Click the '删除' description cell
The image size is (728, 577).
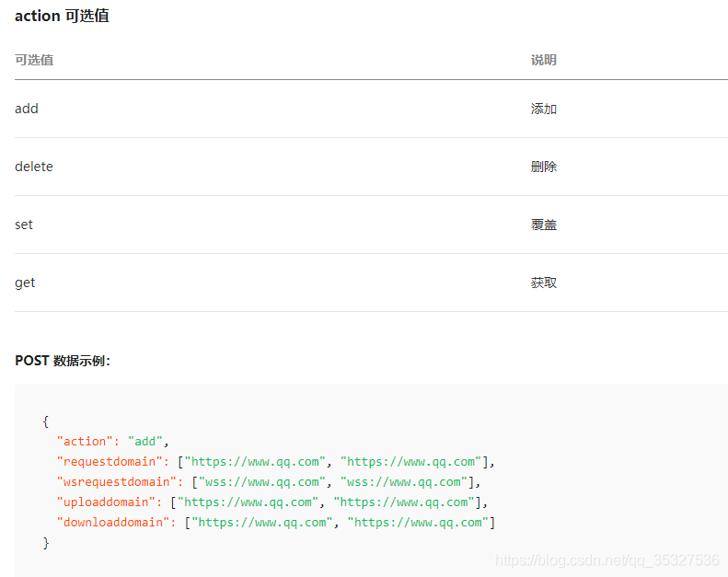(x=543, y=167)
